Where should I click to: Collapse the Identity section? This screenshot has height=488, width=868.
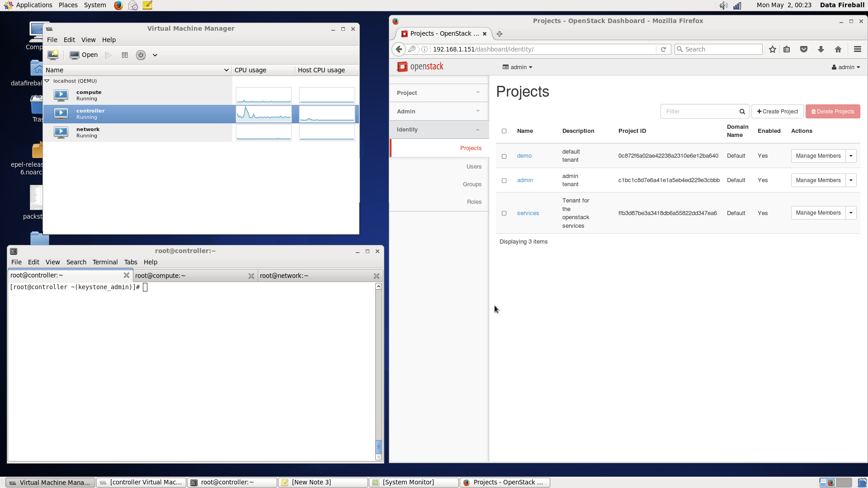[x=477, y=130]
